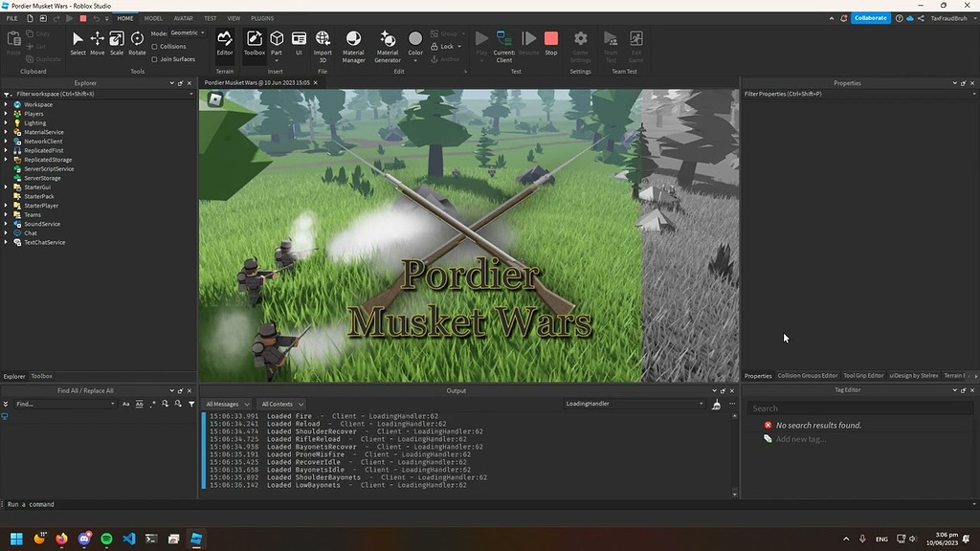
Task: Toggle whole word match in Find All
Action: [140, 405]
